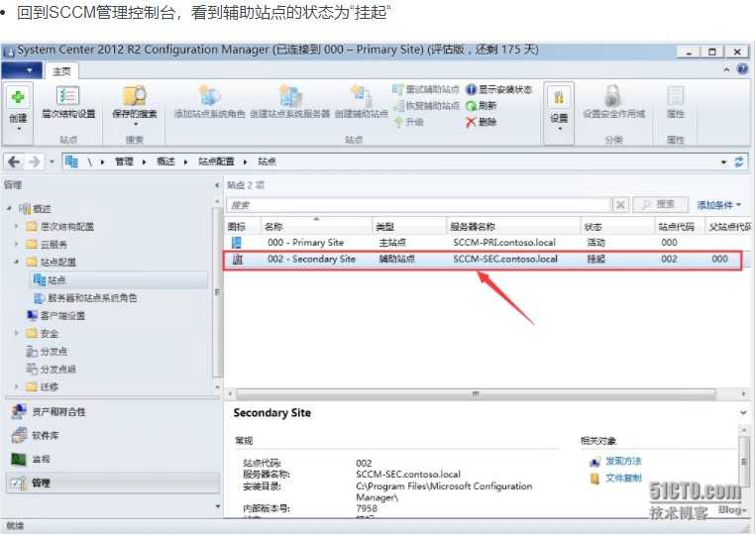This screenshot has height=535, width=756.
Task: Open the 添加条件 dropdown
Action: (x=719, y=205)
